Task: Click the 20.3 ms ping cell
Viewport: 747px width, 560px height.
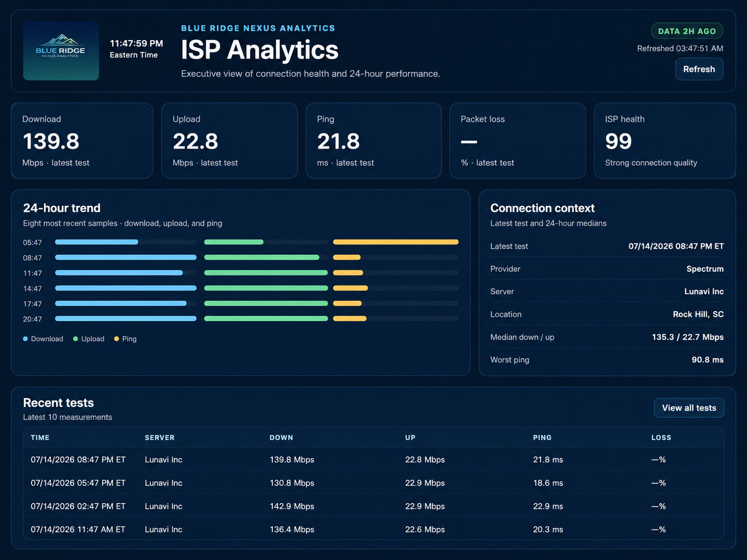Action: pos(548,530)
